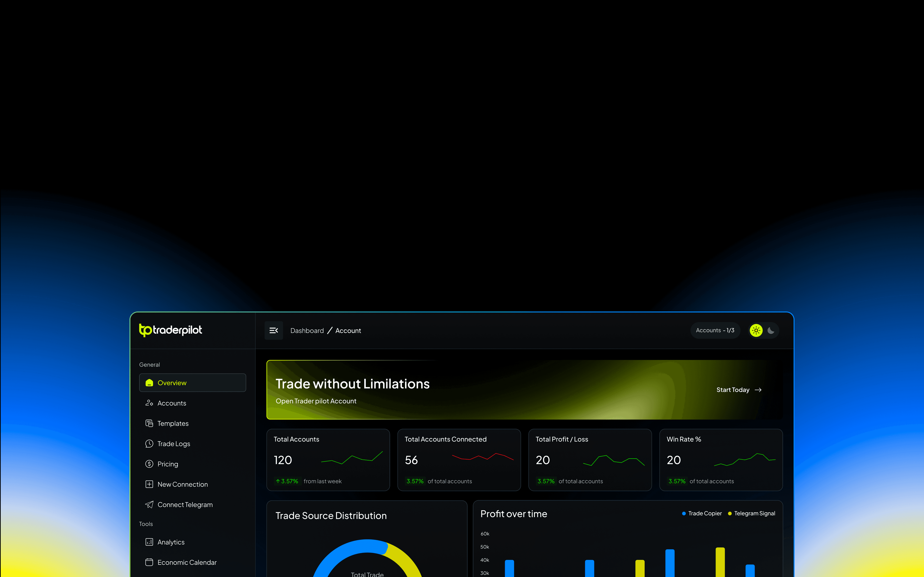Click the Trade Logs clock icon
Image resolution: width=924 pixels, height=577 pixels.
[149, 443]
